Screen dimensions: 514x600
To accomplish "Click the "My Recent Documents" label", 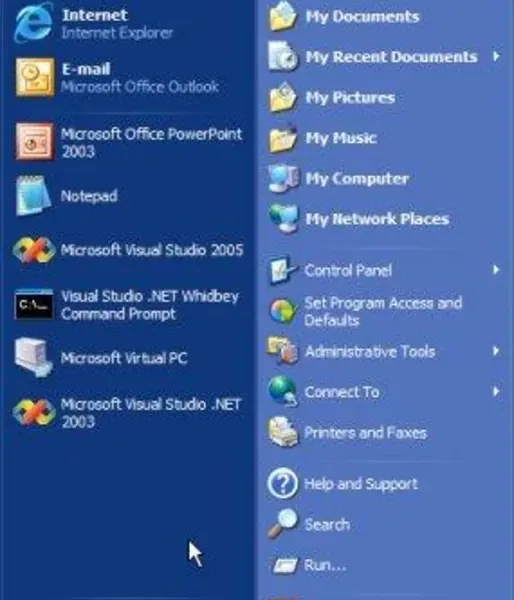I will (392, 57).
